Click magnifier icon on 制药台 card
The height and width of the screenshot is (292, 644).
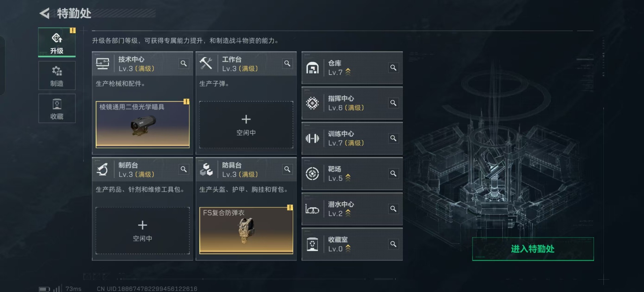(184, 169)
